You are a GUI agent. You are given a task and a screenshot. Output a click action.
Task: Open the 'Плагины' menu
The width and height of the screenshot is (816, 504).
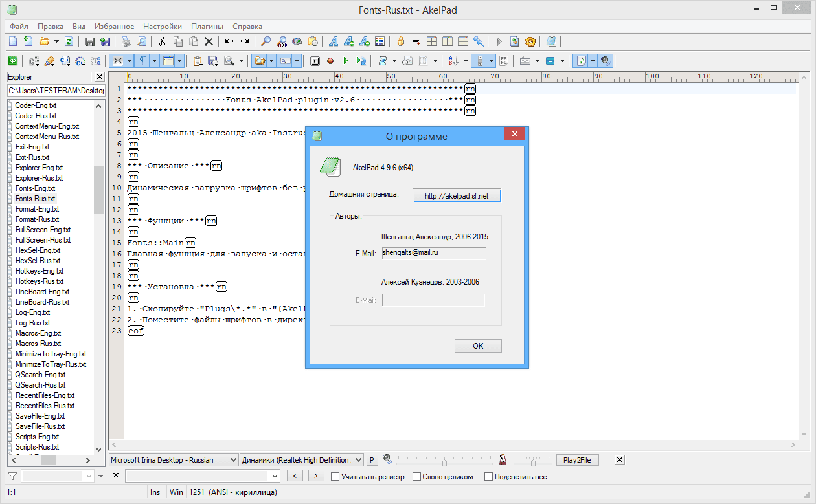click(207, 27)
